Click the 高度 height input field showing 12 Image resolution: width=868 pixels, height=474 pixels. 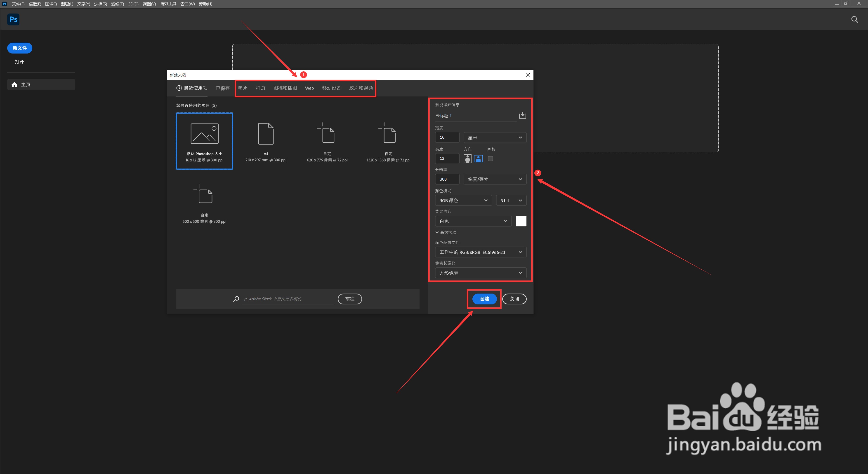pos(447,159)
